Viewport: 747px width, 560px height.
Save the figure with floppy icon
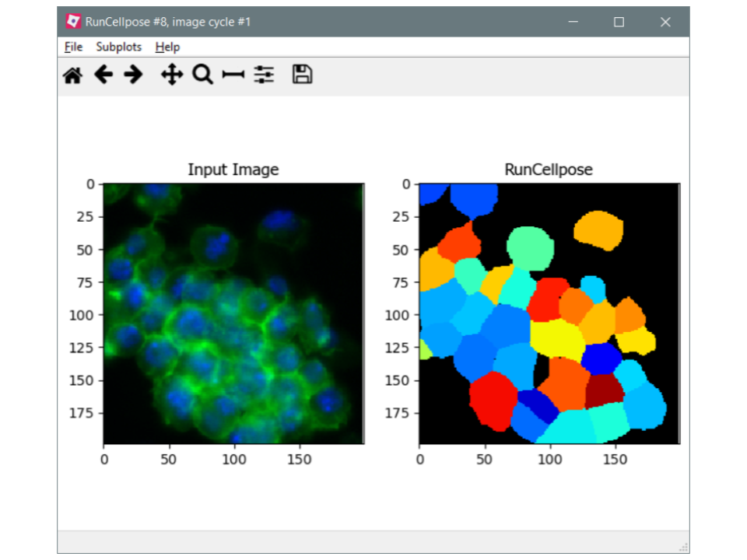pyautogui.click(x=302, y=75)
